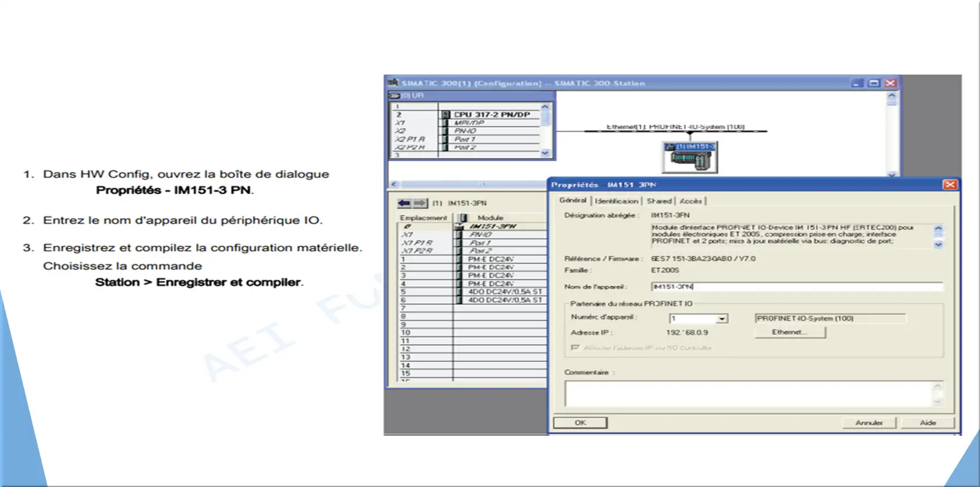Click the Ethernet(1): PROFINET-IO-System (100) line label

point(675,127)
